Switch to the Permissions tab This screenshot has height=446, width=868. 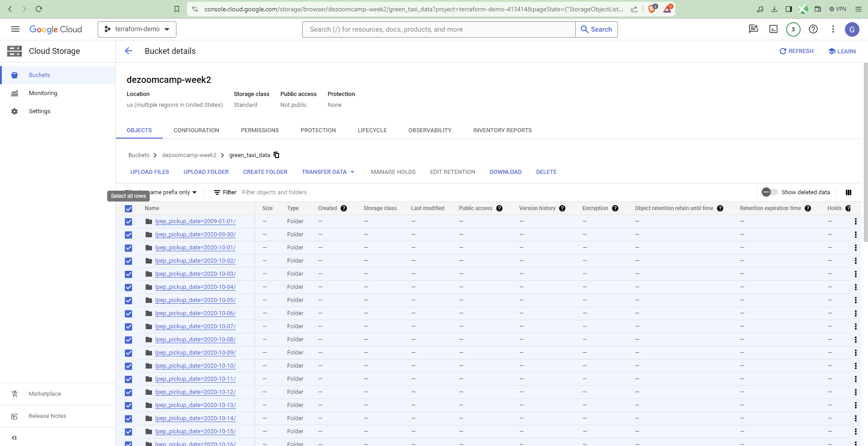(260, 130)
